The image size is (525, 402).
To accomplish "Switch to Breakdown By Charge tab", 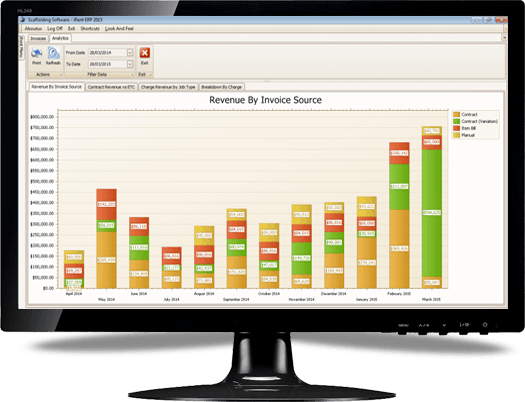I will point(221,87).
